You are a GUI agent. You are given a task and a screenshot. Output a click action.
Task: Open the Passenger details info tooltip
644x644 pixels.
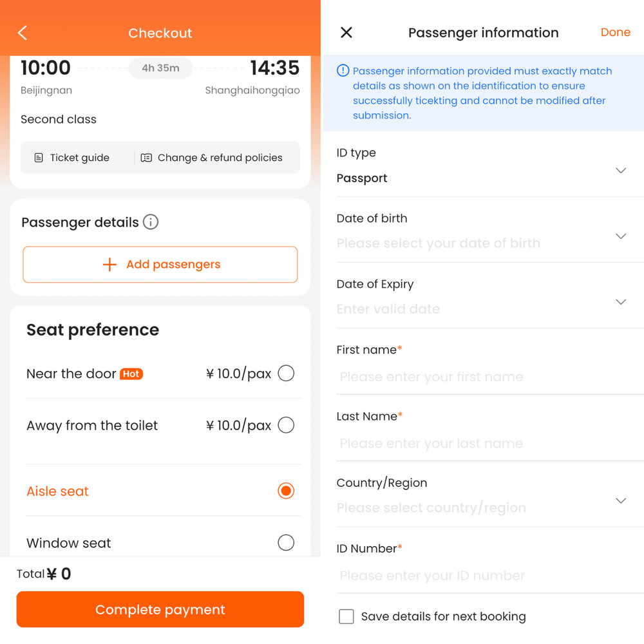pyautogui.click(x=151, y=222)
